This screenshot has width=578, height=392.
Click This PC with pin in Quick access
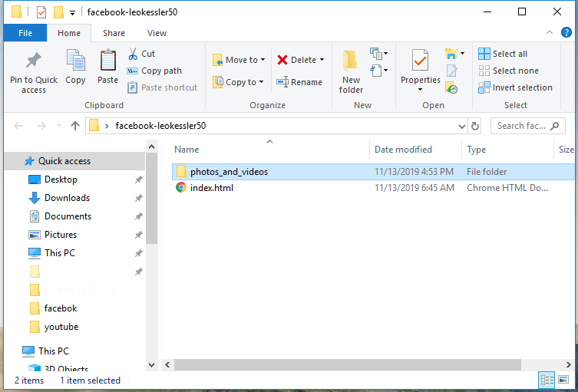[60, 253]
